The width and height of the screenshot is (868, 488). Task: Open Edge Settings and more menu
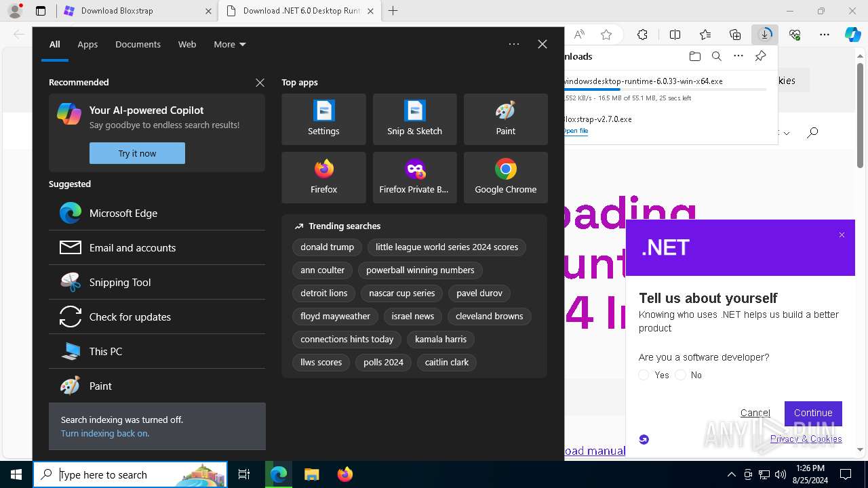pyautogui.click(x=825, y=35)
